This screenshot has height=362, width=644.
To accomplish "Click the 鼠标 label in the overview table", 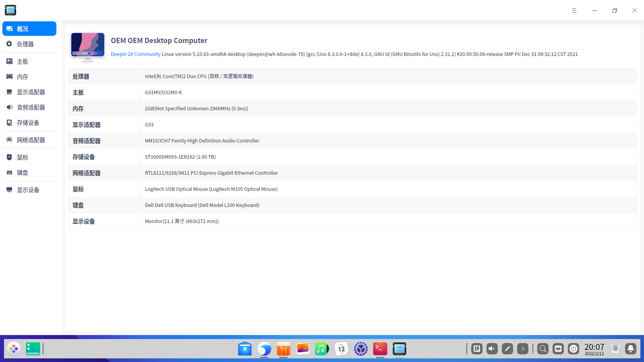I will coord(78,189).
